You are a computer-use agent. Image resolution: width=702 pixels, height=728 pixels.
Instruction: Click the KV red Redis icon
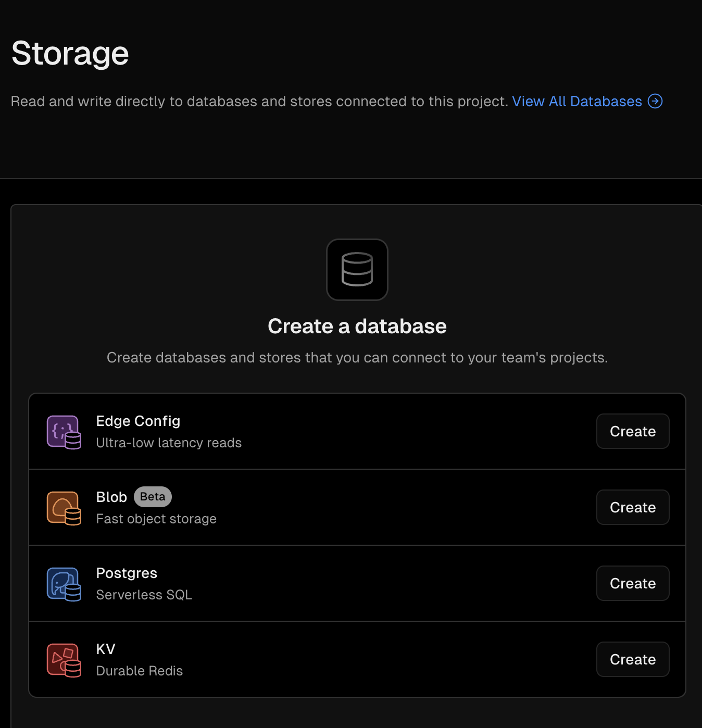click(64, 660)
